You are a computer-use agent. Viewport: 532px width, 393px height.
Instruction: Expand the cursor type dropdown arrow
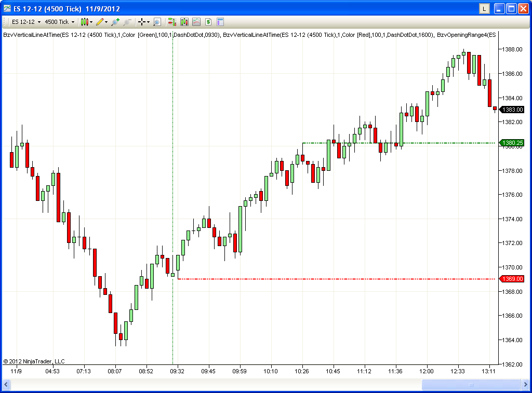tap(148, 22)
